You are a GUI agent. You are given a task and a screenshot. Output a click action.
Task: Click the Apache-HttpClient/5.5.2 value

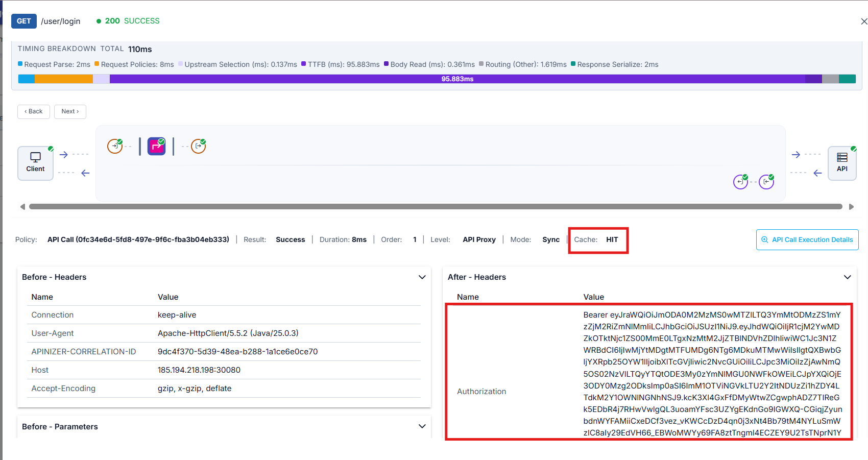[228, 333]
